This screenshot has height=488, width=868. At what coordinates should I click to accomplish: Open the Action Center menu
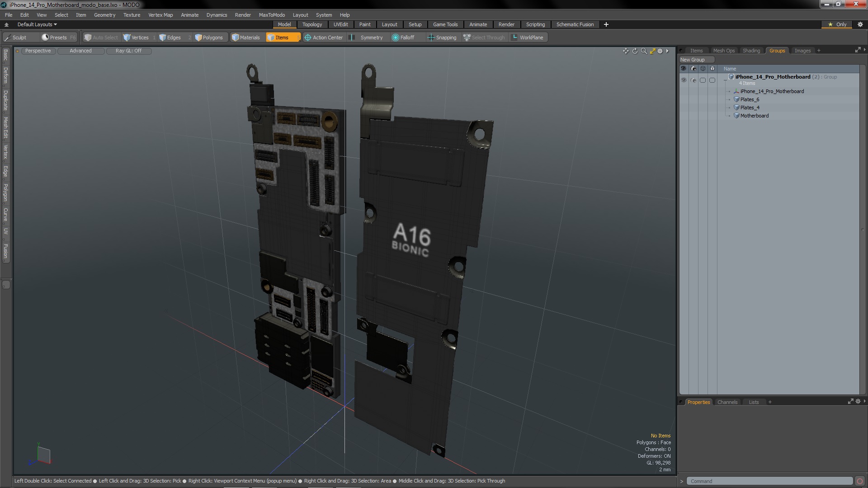324,38
